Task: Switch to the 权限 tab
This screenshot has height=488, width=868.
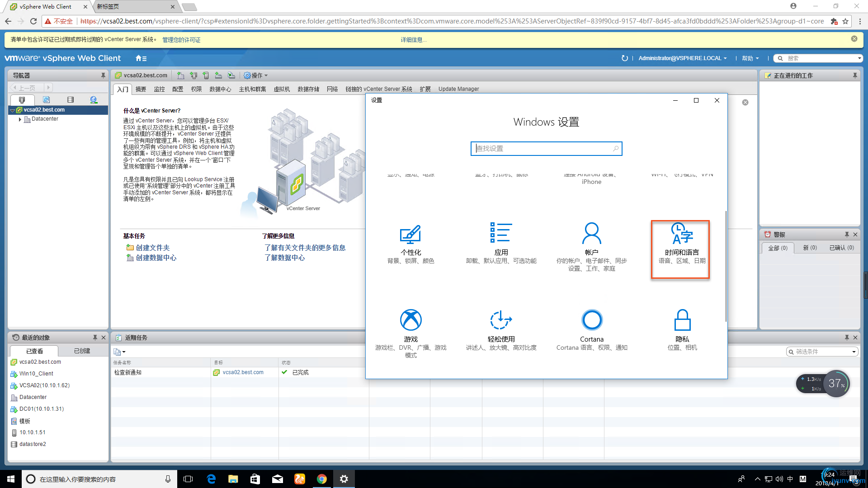Action: tap(196, 89)
